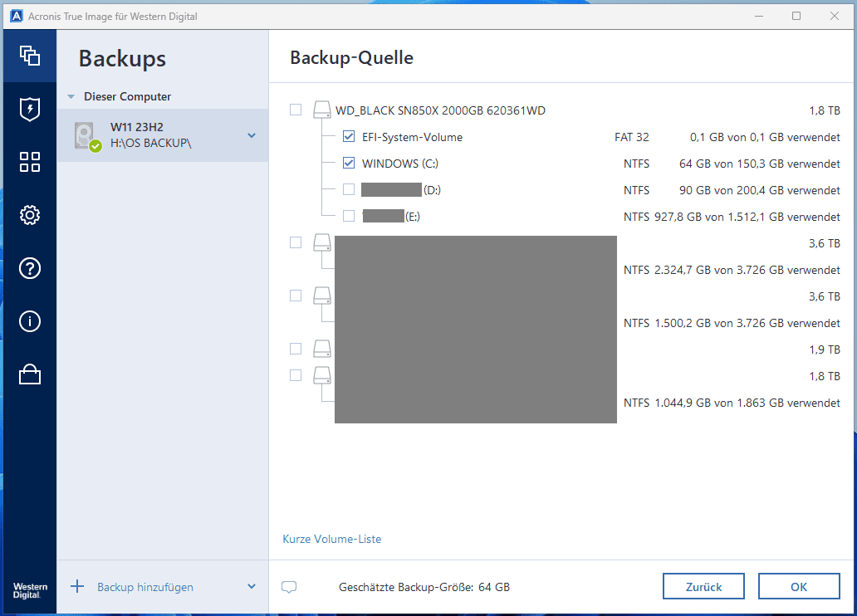Select the W11 23H2 backup entry
857x616 pixels.
click(x=158, y=135)
